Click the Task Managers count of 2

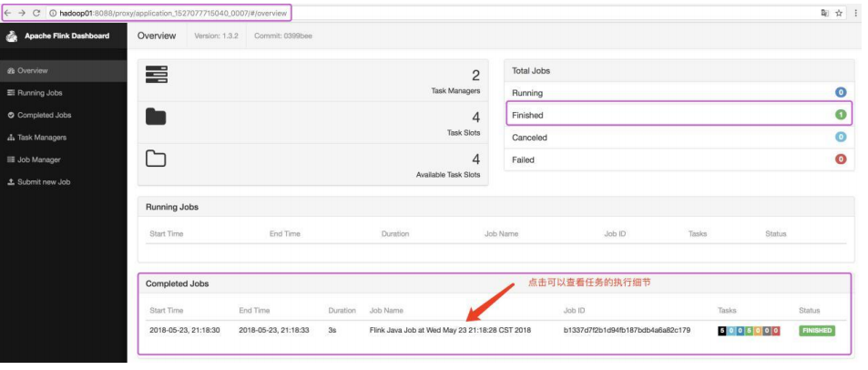pyautogui.click(x=475, y=76)
